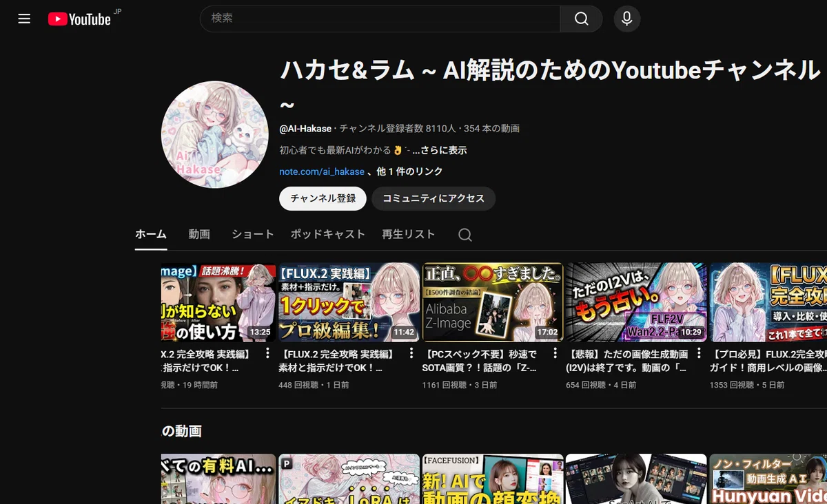Play the 10:29 FLF2V Wan2.2 thumbnail

[x=636, y=302]
